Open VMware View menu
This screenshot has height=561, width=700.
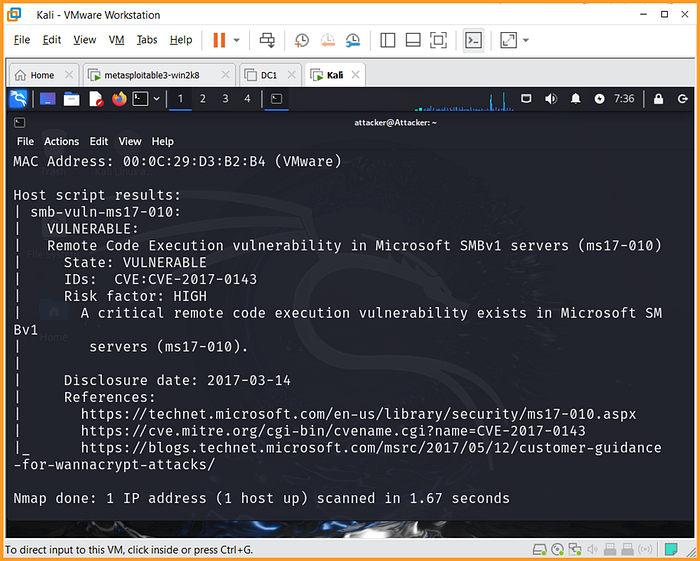pos(85,40)
